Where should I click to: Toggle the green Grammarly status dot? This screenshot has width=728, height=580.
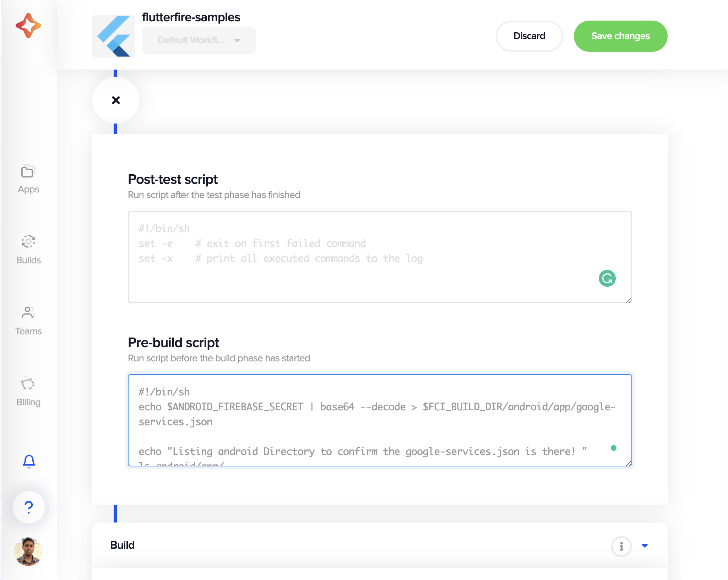point(614,448)
